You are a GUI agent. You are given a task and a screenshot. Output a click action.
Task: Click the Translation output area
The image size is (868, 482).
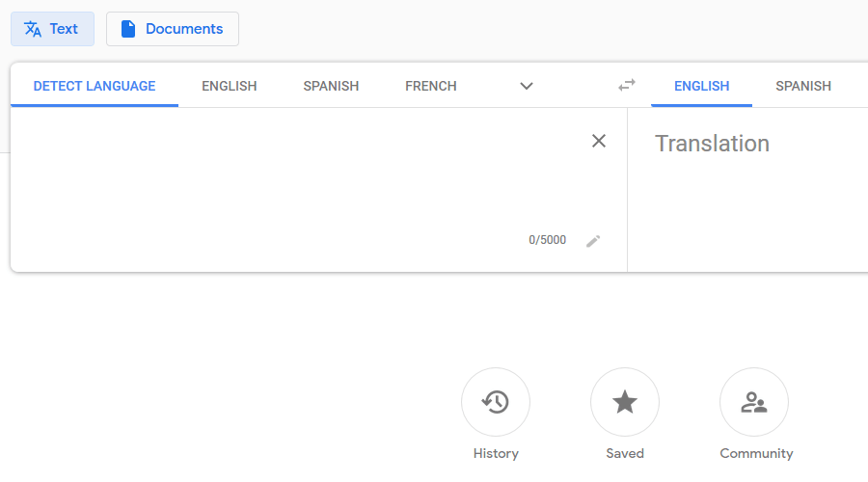pos(747,189)
